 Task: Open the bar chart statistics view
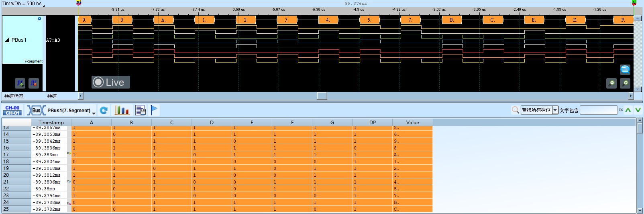pos(122,110)
